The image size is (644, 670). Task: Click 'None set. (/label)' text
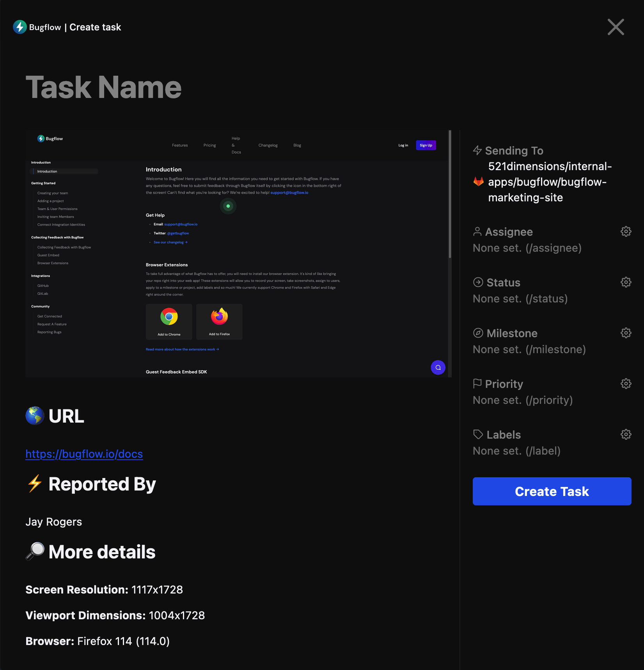pyautogui.click(x=516, y=451)
